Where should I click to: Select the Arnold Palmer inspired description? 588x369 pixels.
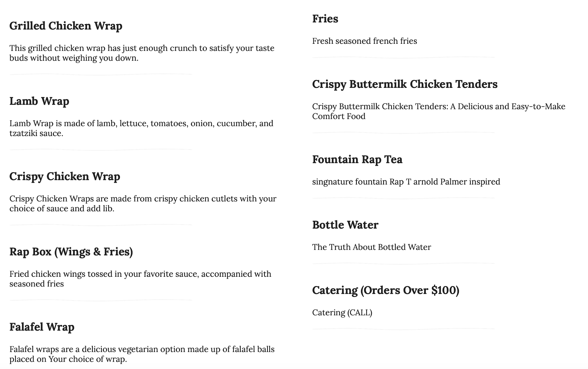pos(406,182)
